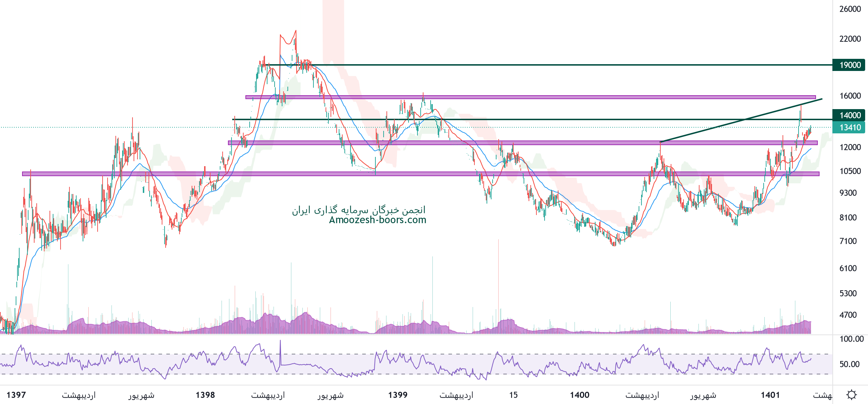Click the RSI 50.00 scale label
The image size is (868, 404).
[849, 364]
